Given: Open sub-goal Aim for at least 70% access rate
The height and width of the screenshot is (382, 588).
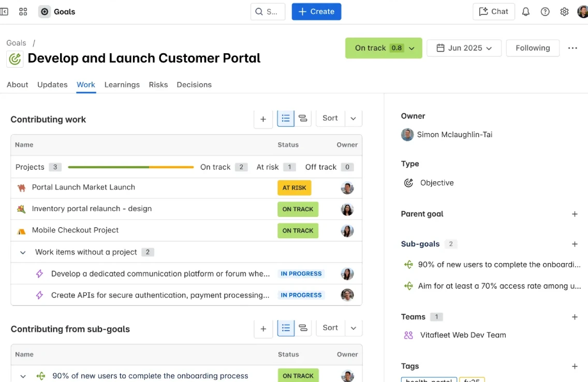Looking at the screenshot, I should [x=499, y=286].
